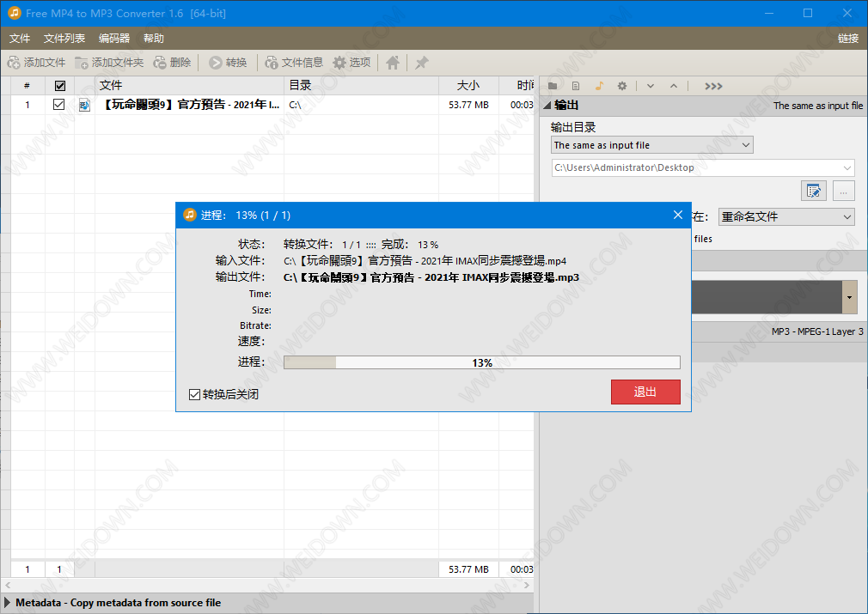
Task: Click the Add File (添加文件) toolbar button
Action: click(x=37, y=63)
